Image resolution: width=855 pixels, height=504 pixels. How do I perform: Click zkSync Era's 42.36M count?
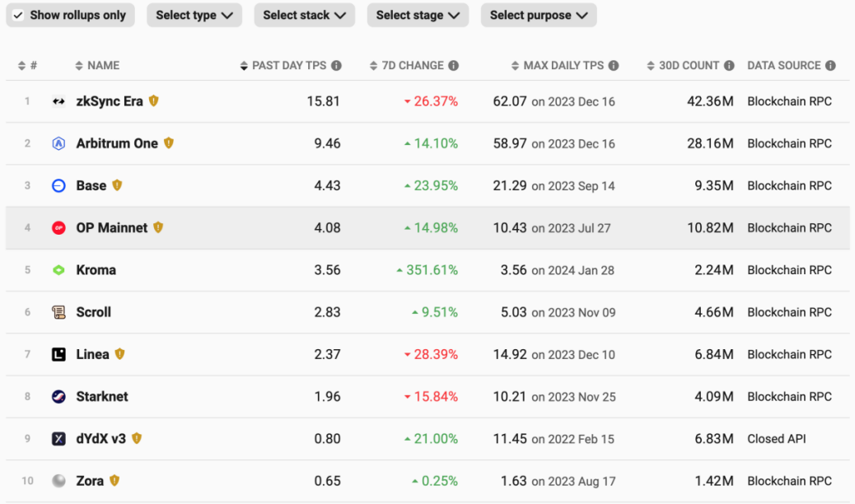[710, 101]
